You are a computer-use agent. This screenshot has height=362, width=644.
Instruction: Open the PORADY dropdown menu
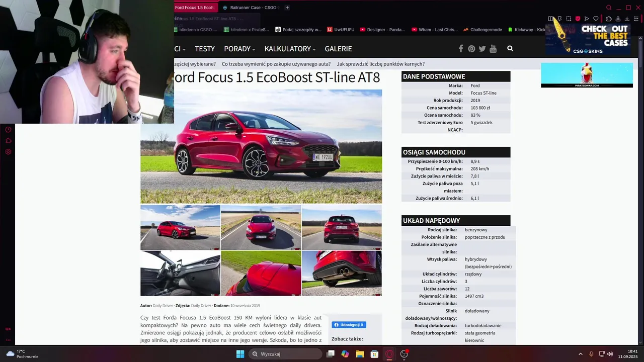coord(239,49)
